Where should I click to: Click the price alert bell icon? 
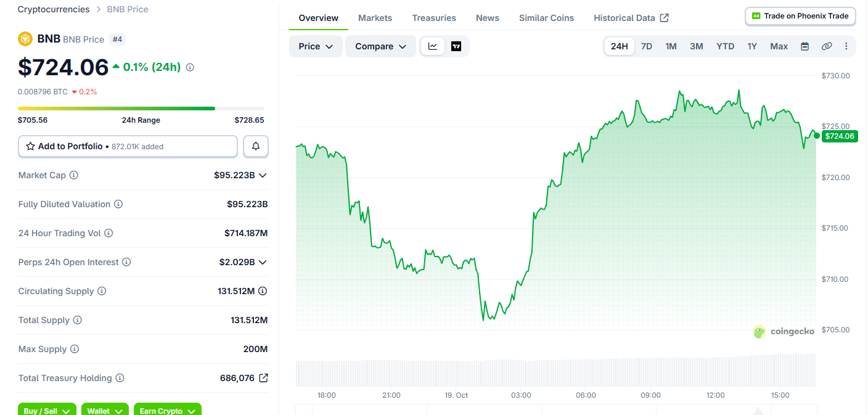point(256,146)
